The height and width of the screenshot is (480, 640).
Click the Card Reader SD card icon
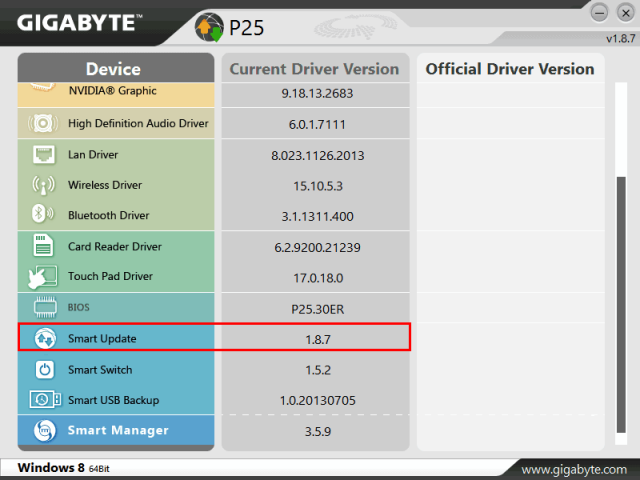[x=43, y=245]
